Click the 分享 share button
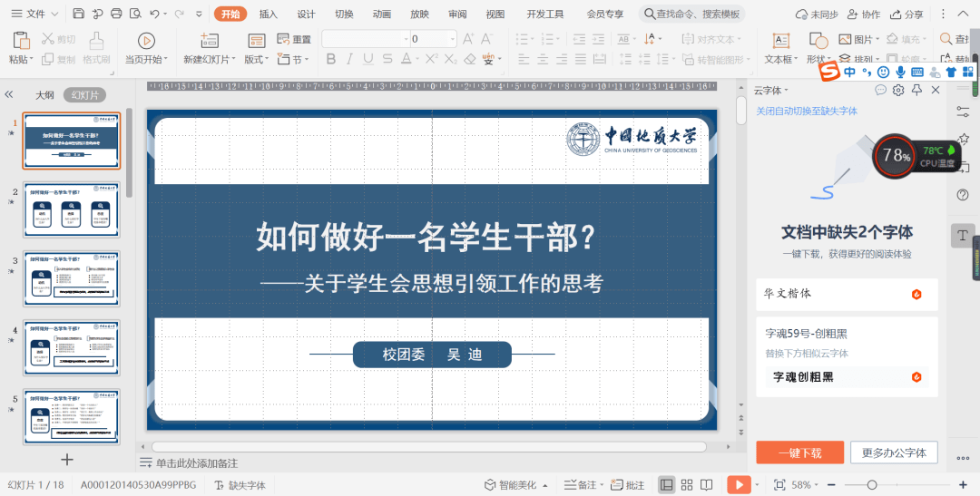Image resolution: width=980 pixels, height=496 pixels. (x=906, y=14)
